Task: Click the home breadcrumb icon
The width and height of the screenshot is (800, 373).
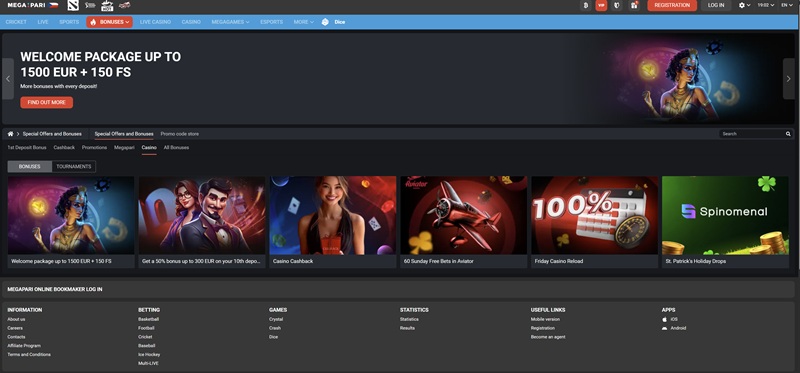Action: coord(10,134)
